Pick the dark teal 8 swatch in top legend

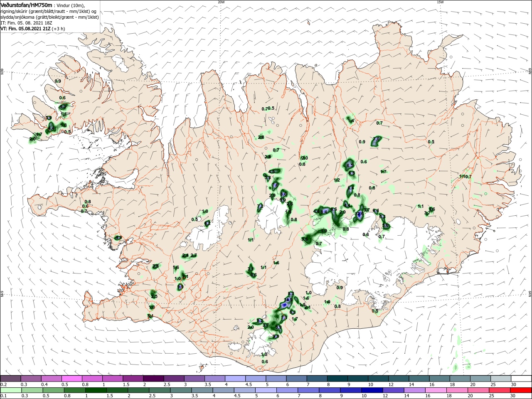(x=337, y=378)
